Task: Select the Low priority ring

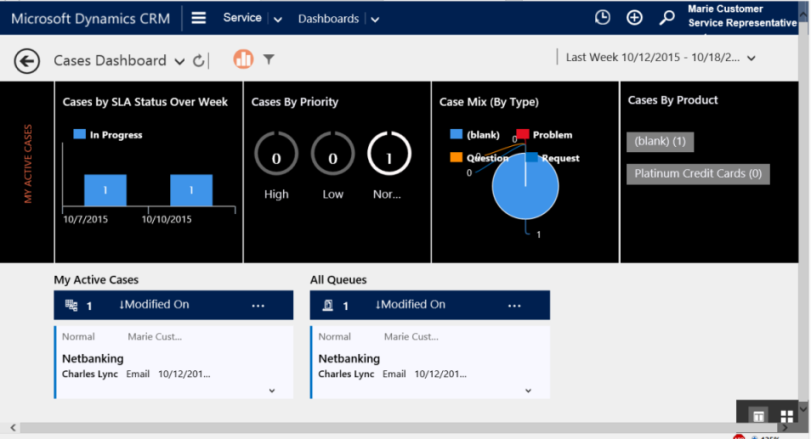Action: tap(333, 154)
